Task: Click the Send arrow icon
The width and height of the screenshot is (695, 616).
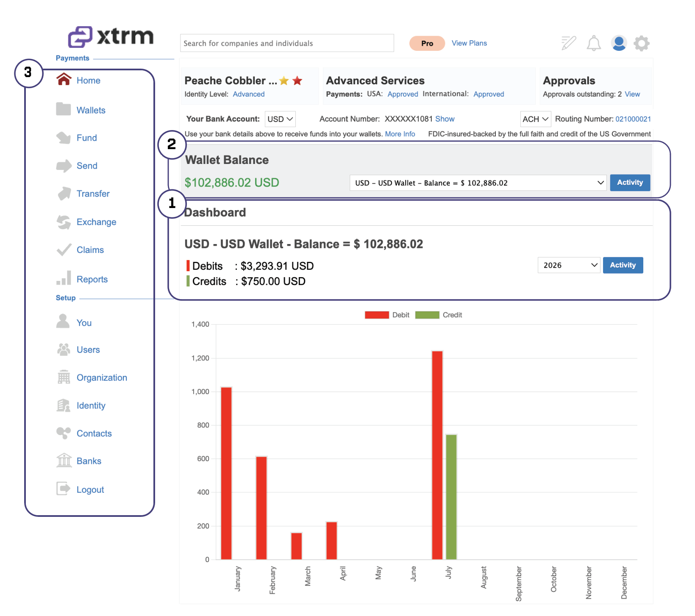Action: (x=64, y=166)
